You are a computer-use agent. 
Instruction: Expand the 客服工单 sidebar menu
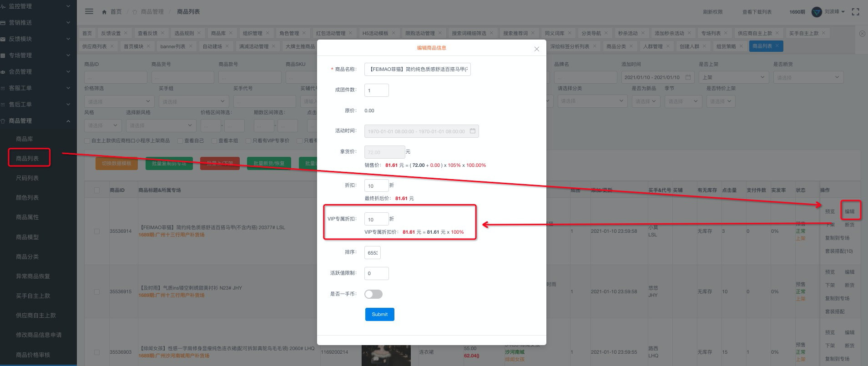click(x=38, y=88)
